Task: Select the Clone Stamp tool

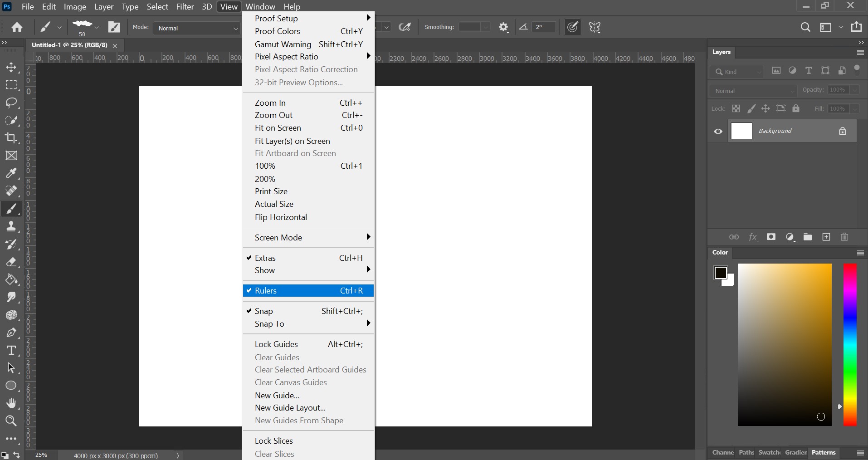Action: [x=11, y=226]
